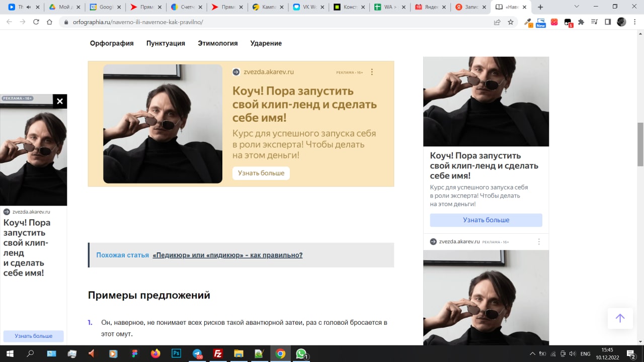Open volume control from the system tray
644x362 pixels.
pos(574,353)
